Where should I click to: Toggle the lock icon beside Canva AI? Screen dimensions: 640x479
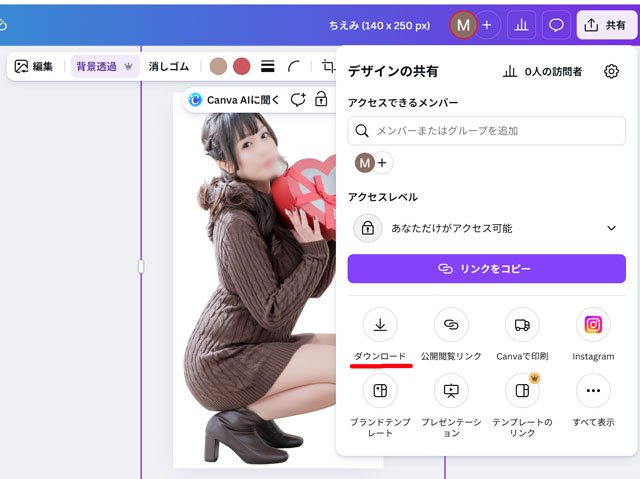[321, 100]
